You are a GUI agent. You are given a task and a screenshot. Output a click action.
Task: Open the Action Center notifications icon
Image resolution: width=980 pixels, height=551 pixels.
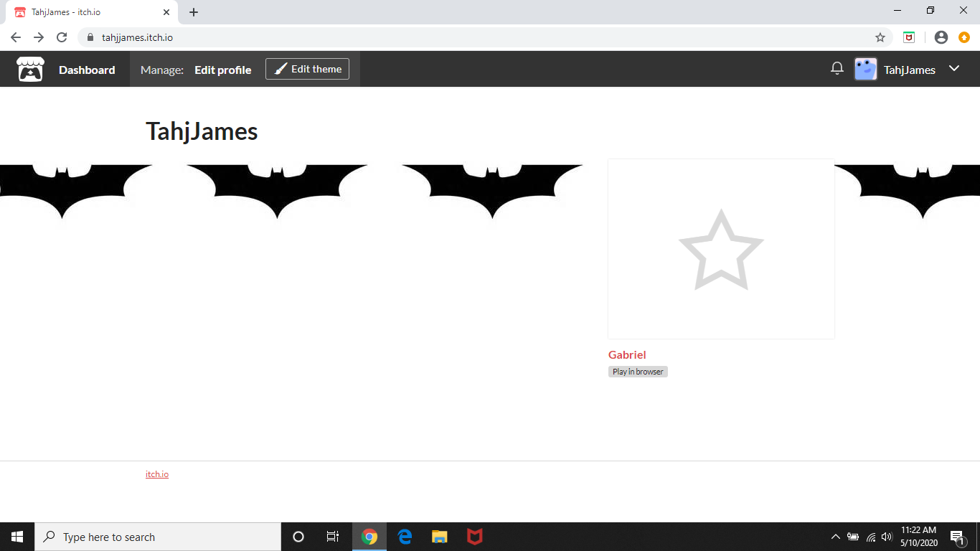958,537
